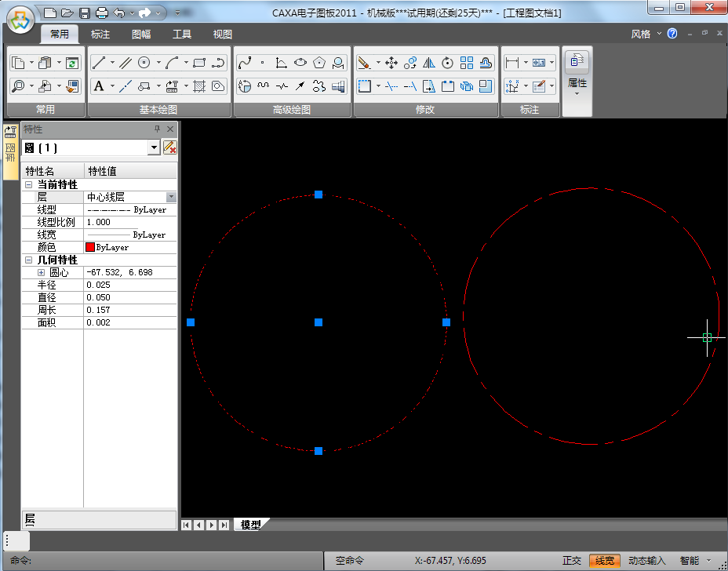Expand the 圆心 center property row
This screenshot has height=571, width=728.
coord(42,273)
